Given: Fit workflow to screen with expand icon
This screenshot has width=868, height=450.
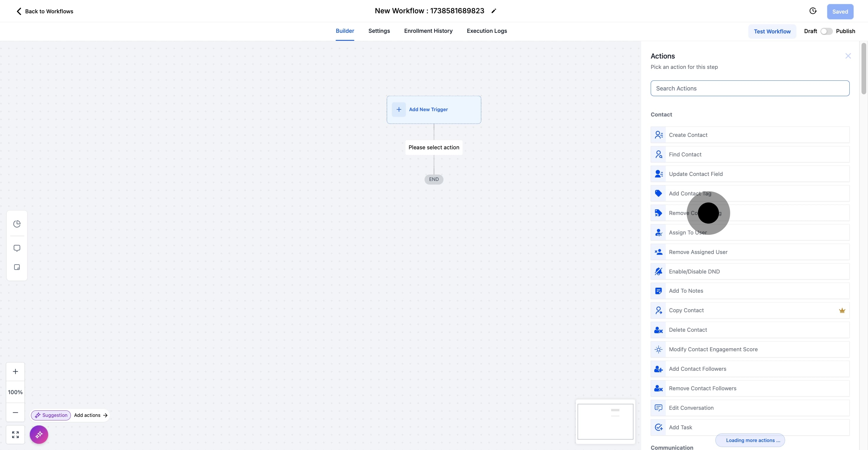Looking at the screenshot, I should click(15, 435).
